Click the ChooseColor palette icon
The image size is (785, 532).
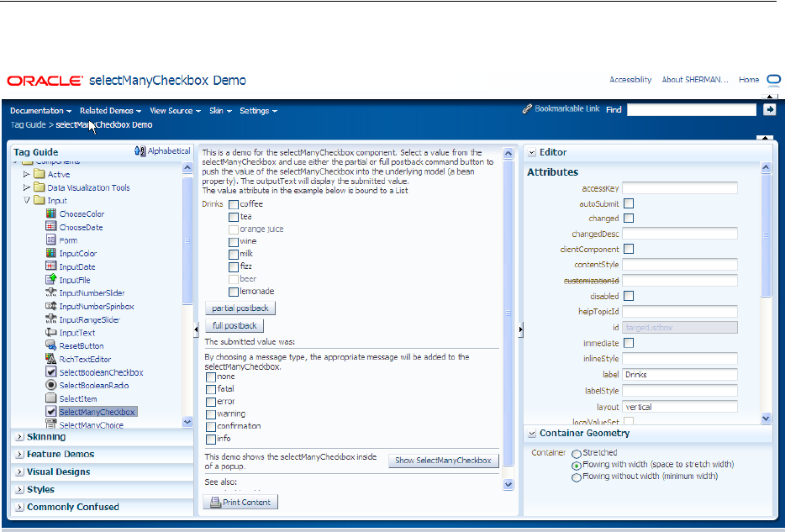50,213
